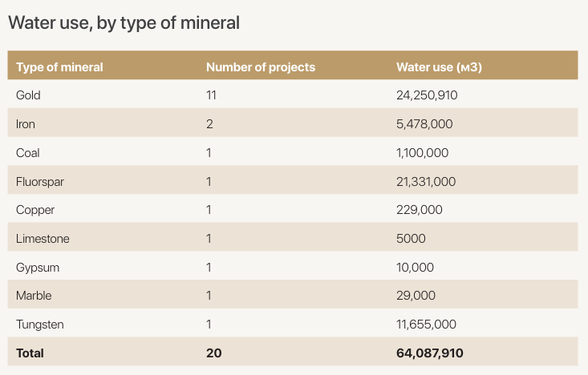
Task: Select the Iron row label
Action: (26, 124)
